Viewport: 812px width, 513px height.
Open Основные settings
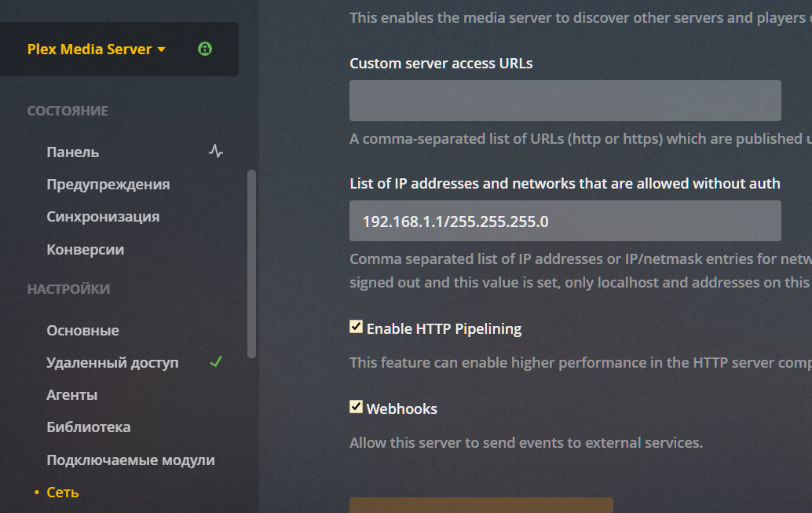coord(83,331)
